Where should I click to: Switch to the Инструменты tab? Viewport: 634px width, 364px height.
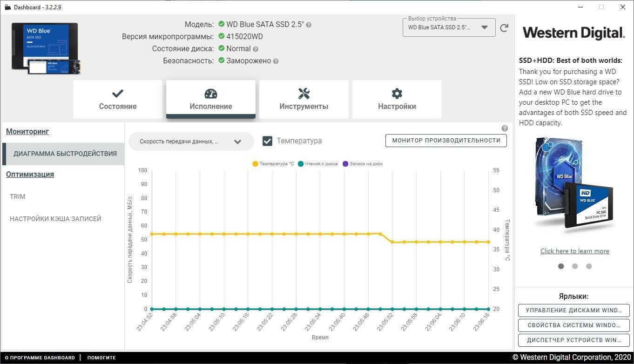(304, 99)
